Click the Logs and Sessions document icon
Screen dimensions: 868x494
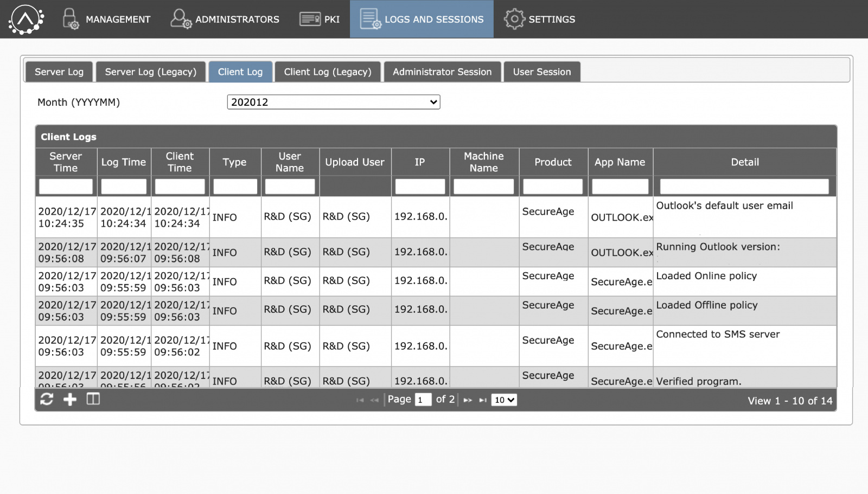(370, 19)
